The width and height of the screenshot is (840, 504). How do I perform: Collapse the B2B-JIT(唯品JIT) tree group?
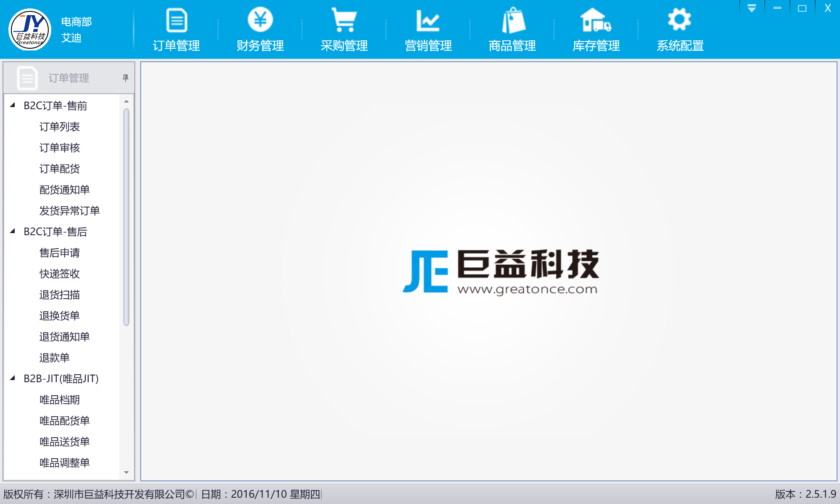13,378
